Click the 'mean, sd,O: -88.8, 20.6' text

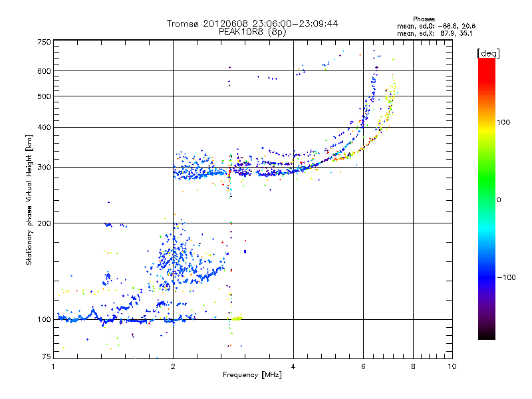[x=436, y=26]
